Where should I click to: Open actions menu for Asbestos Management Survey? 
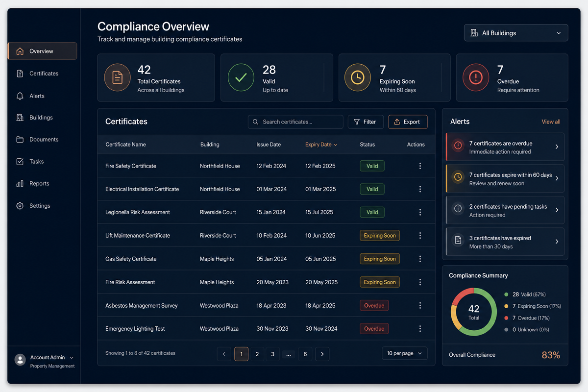(420, 305)
